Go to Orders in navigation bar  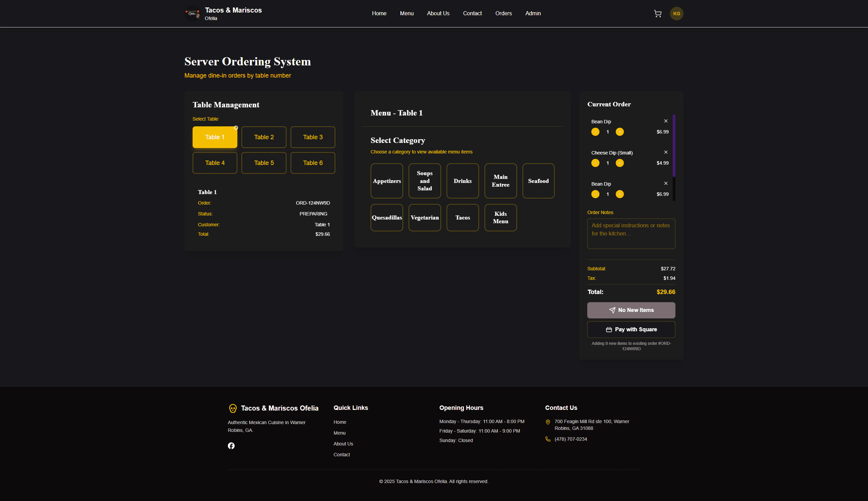point(503,14)
